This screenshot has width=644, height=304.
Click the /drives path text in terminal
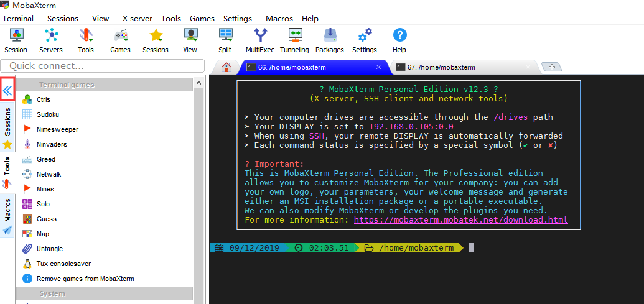pos(511,117)
